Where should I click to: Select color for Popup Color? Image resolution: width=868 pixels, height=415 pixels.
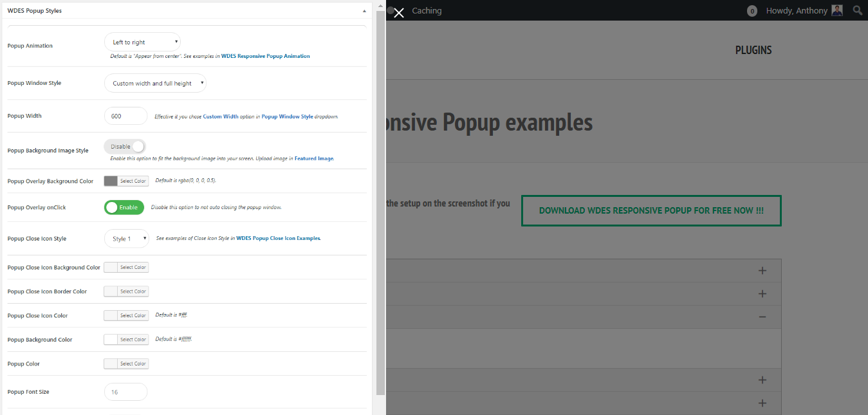tap(126, 364)
